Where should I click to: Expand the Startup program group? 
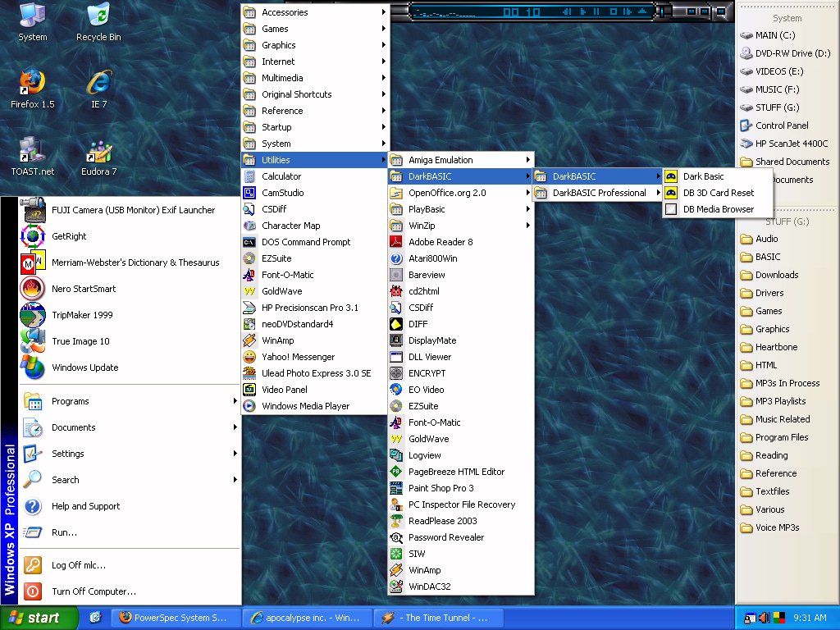314,127
